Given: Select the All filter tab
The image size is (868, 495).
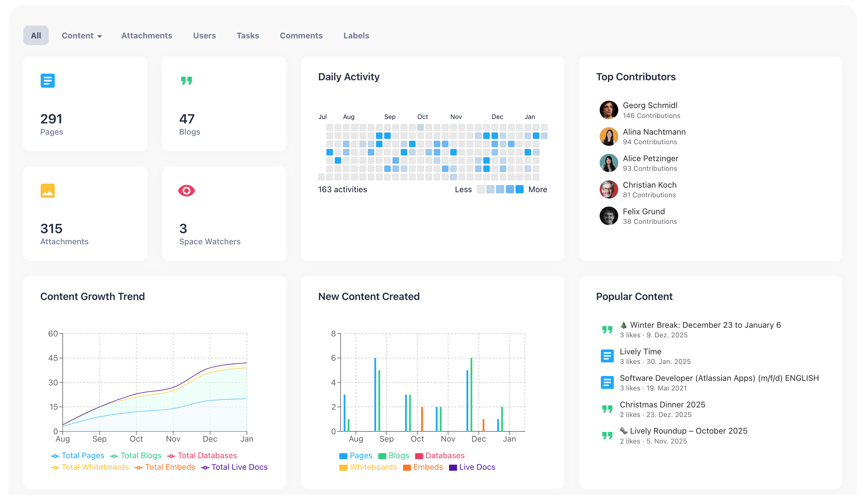Looking at the screenshot, I should coord(36,36).
